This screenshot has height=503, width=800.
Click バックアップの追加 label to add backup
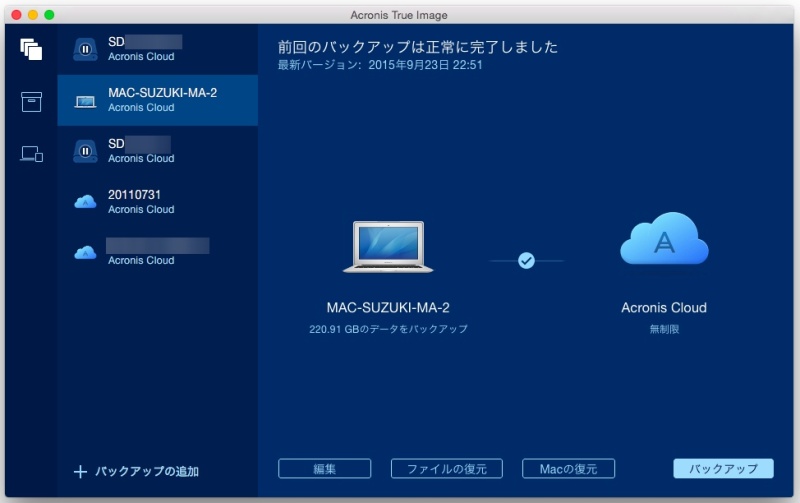point(147,471)
